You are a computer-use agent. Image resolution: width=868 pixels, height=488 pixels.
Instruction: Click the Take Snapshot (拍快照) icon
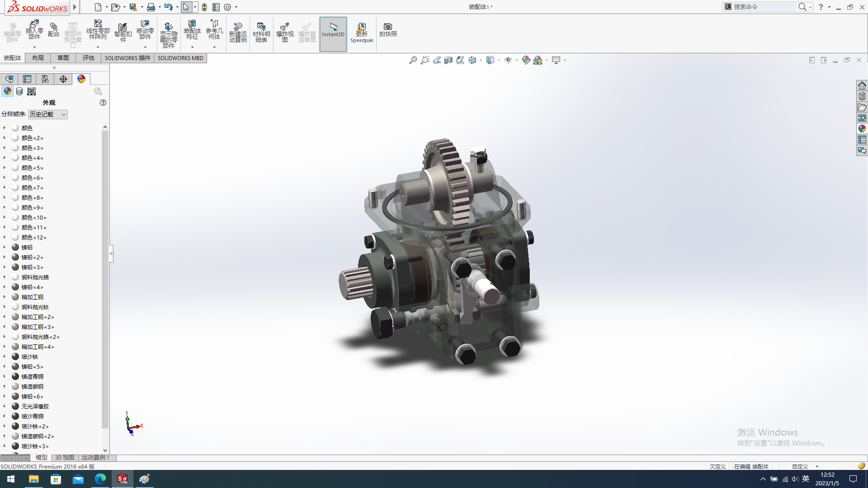[x=388, y=30]
